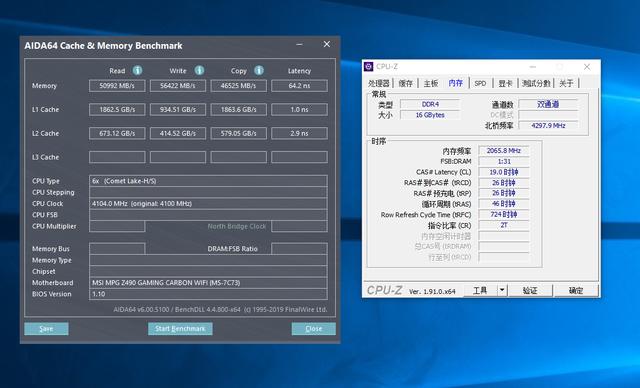The image size is (640, 388).
Task: Open the 工具 dropdown arrow in CPU-Z
Action: coord(502,290)
